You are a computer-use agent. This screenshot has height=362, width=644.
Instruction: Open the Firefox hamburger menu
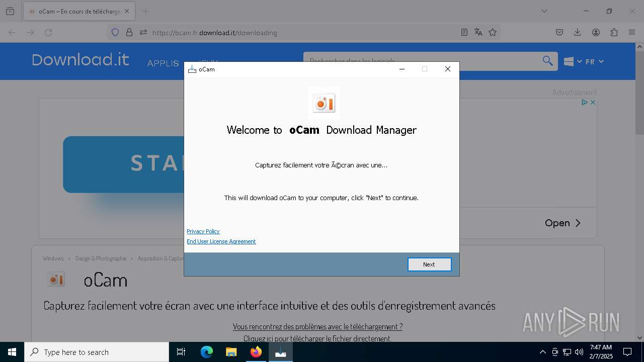pos(632,32)
